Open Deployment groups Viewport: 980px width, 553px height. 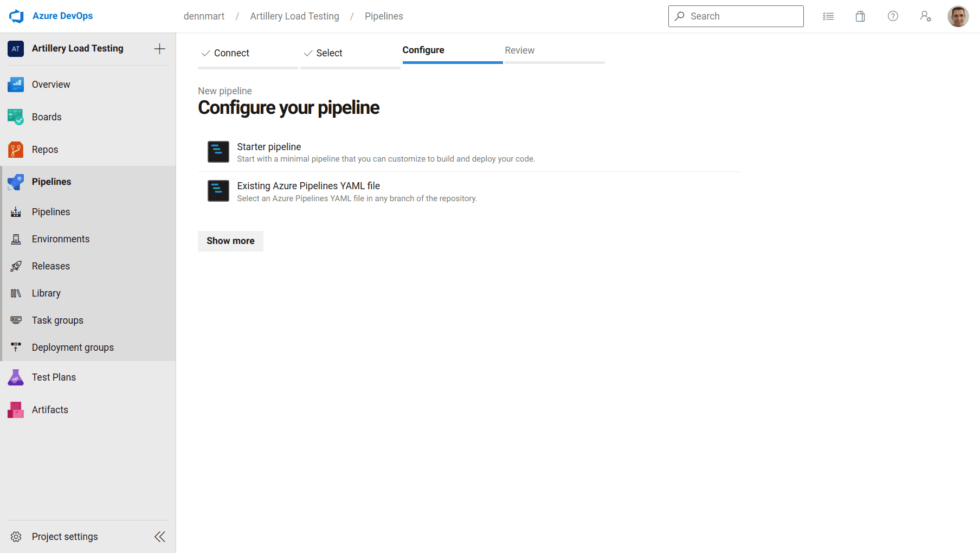click(x=73, y=347)
